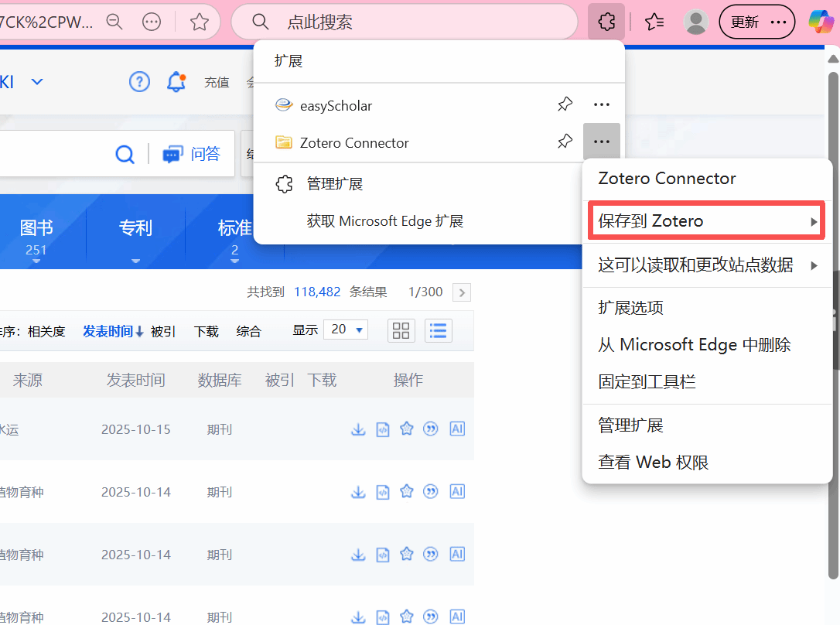Open the notification bell
The image size is (840, 625).
point(176,82)
